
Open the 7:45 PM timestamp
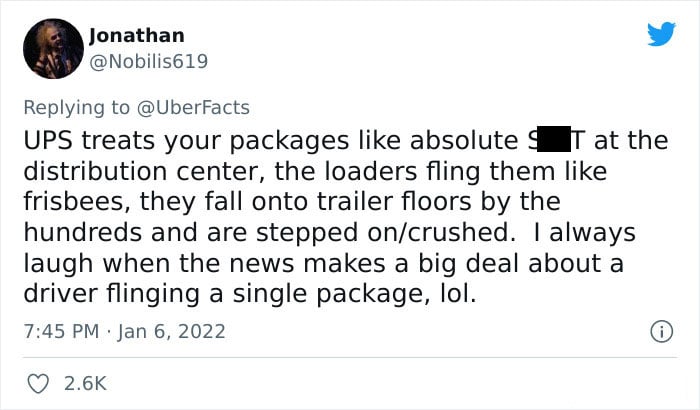point(61,331)
